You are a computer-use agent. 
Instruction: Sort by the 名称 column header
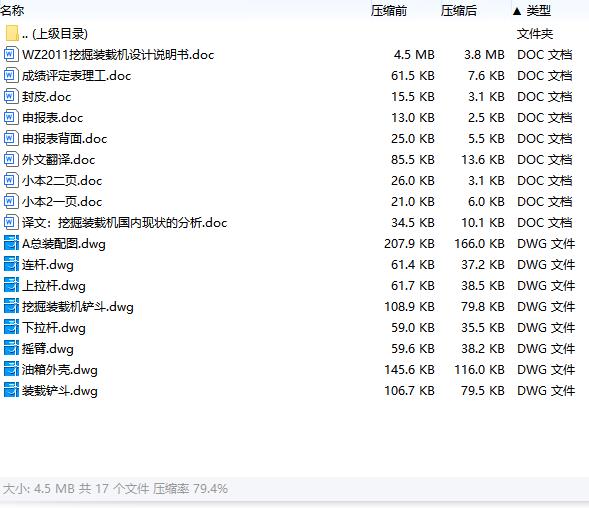(x=12, y=11)
